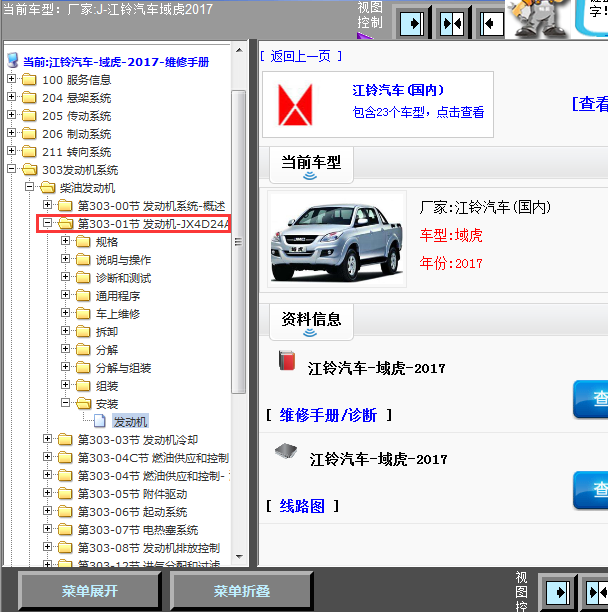Click the tree panel scroll-up arrow
This screenshot has height=612, width=608.
point(239,50)
